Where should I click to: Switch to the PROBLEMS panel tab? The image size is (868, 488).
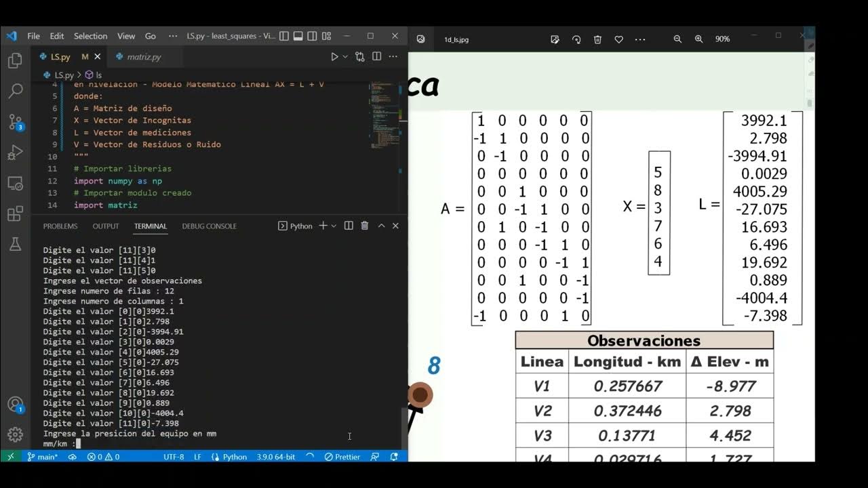60,226
